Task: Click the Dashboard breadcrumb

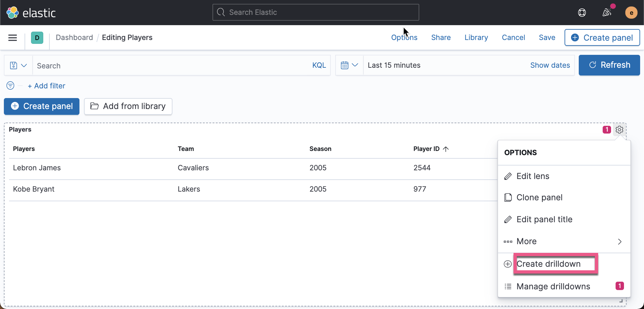Action: point(74,37)
